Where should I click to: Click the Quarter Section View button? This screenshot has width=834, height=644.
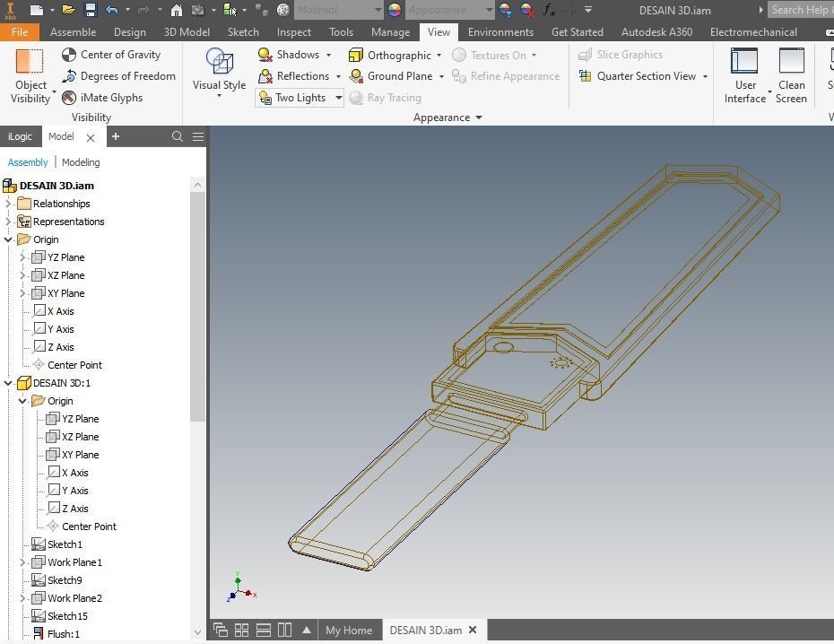647,76
